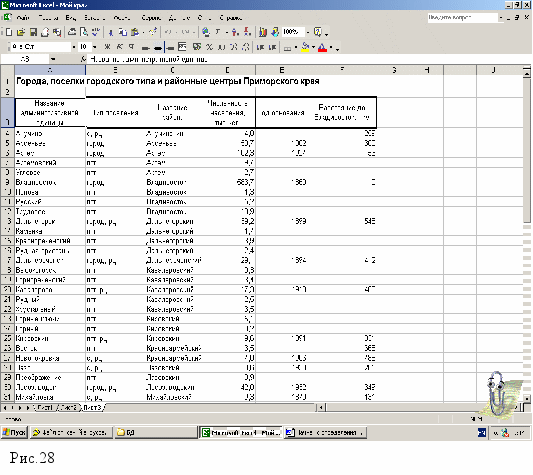533x475 pixels.
Task: Click the Print icon
Action: pyautogui.click(x=72, y=32)
